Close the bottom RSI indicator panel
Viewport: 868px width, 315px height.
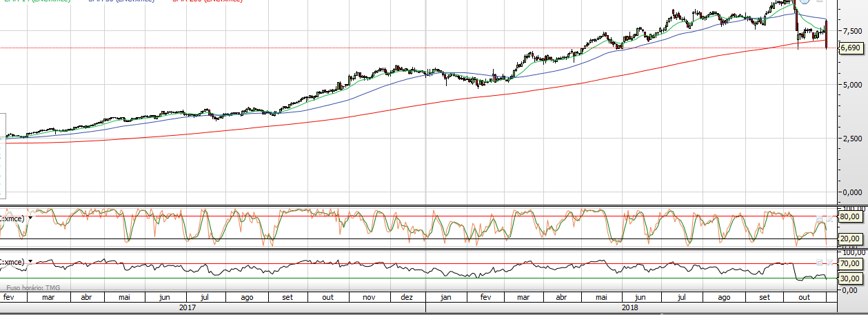830,263
